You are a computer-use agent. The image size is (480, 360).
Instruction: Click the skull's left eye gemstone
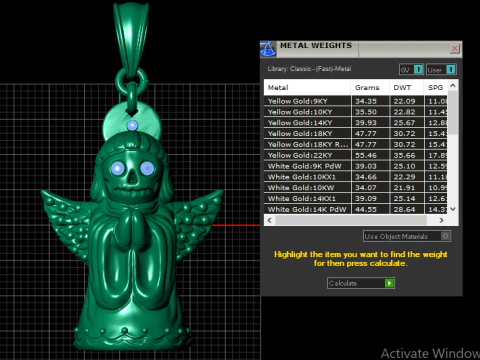(x=117, y=168)
